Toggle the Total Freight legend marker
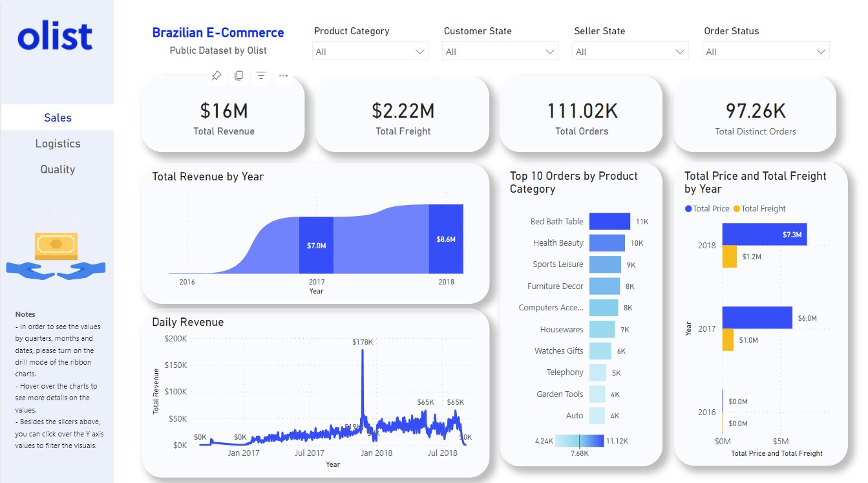This screenshot has height=483, width=868. coord(737,209)
